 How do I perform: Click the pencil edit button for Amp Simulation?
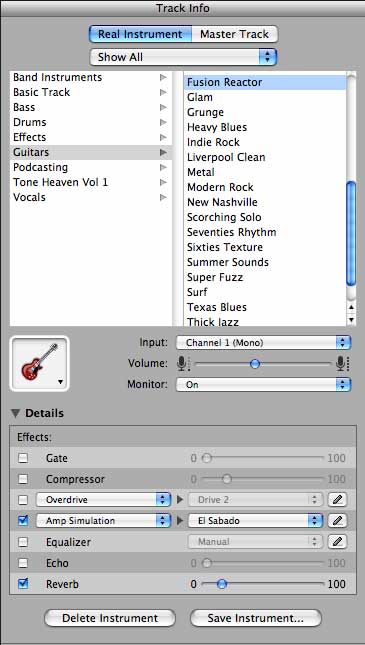pyautogui.click(x=337, y=521)
